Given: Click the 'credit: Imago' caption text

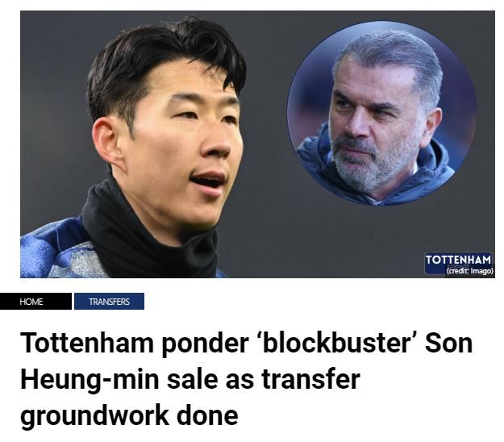Looking at the screenshot, I should 469,271.
